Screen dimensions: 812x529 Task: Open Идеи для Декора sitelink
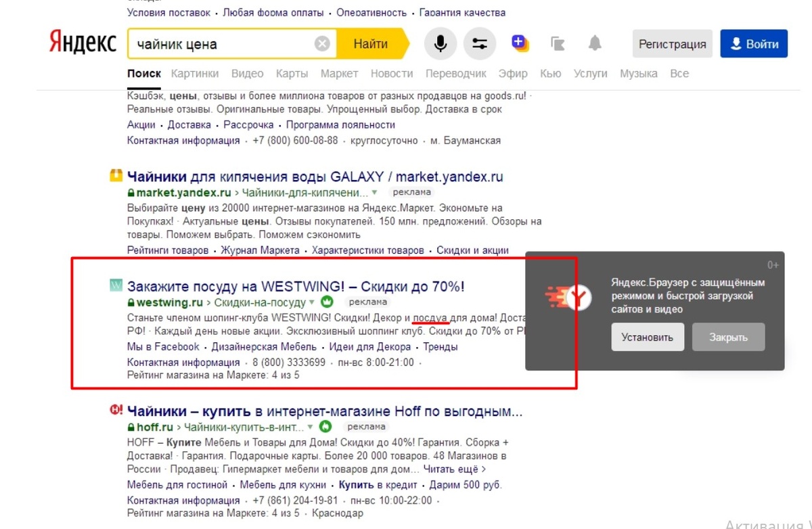(x=370, y=347)
